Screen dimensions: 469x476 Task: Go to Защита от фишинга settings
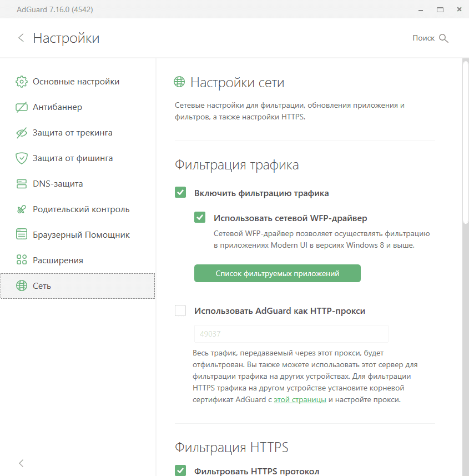(78, 158)
